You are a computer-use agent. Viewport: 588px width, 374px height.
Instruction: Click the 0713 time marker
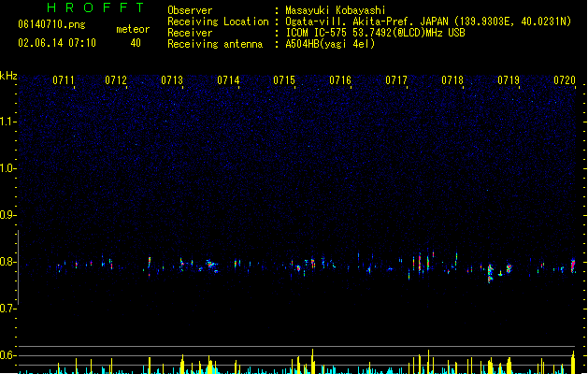172,80
